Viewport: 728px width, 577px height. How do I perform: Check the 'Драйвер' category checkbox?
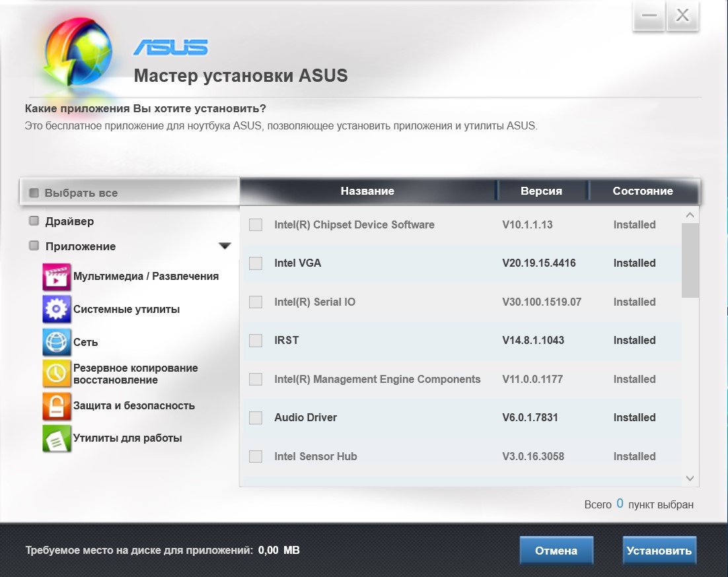(x=34, y=221)
